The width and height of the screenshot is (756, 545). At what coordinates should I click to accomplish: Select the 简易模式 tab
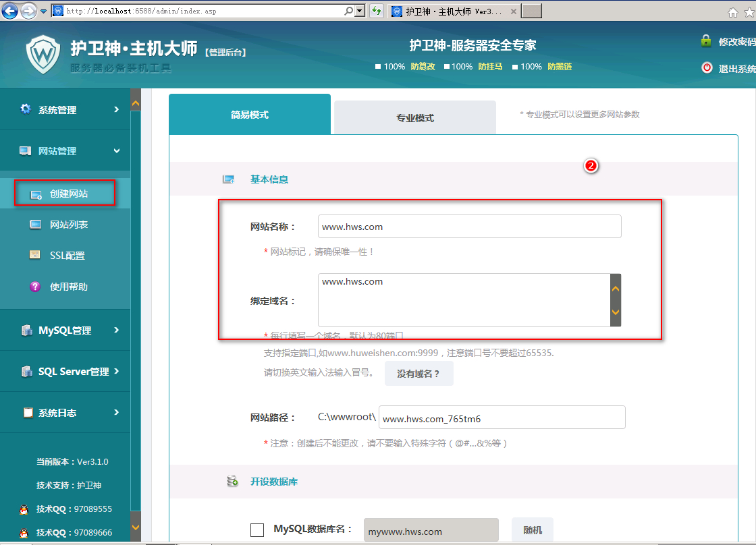[250, 115]
